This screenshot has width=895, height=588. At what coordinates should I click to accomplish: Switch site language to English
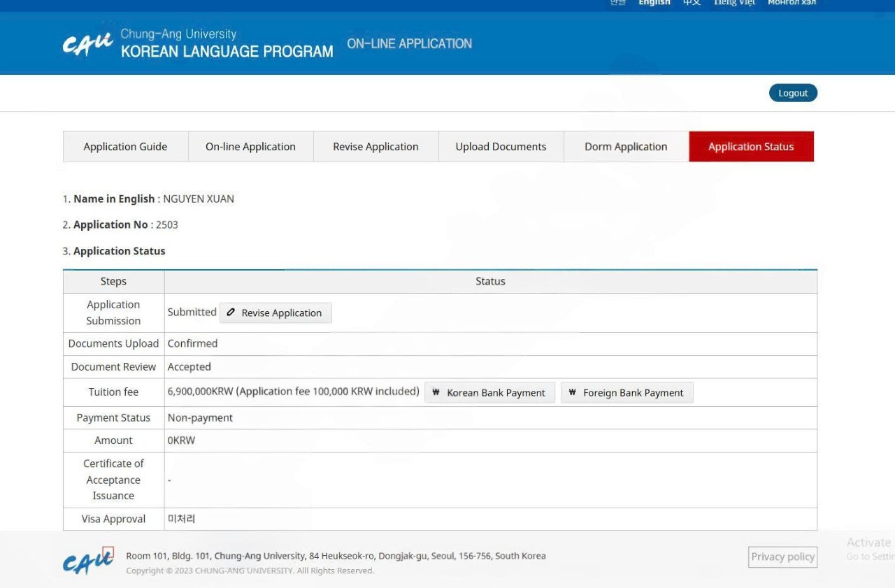pos(654,3)
